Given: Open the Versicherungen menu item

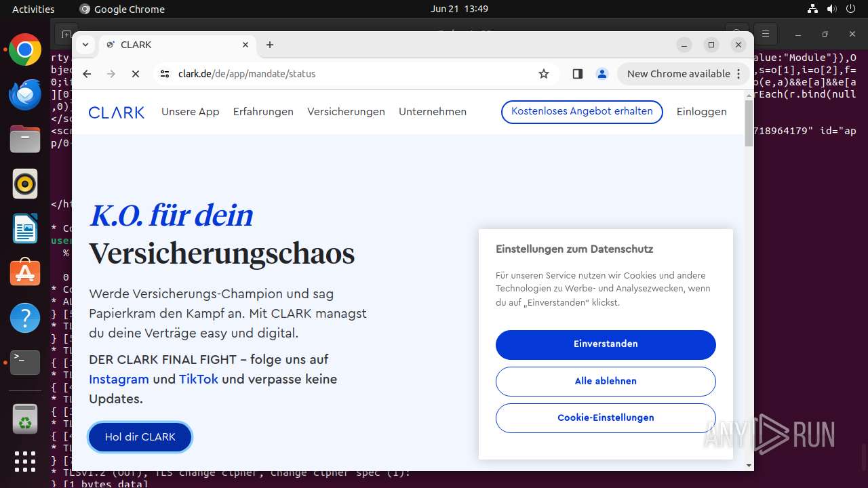Looking at the screenshot, I should pos(346,112).
